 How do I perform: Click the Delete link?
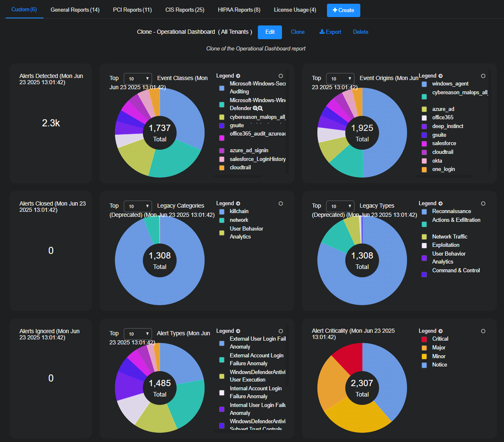[360, 32]
